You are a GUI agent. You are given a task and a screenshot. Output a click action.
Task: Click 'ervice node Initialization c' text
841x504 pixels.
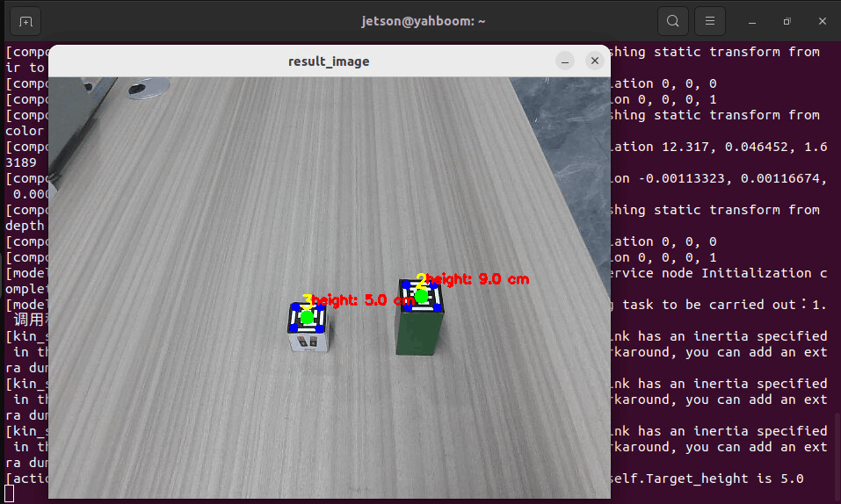(719, 273)
